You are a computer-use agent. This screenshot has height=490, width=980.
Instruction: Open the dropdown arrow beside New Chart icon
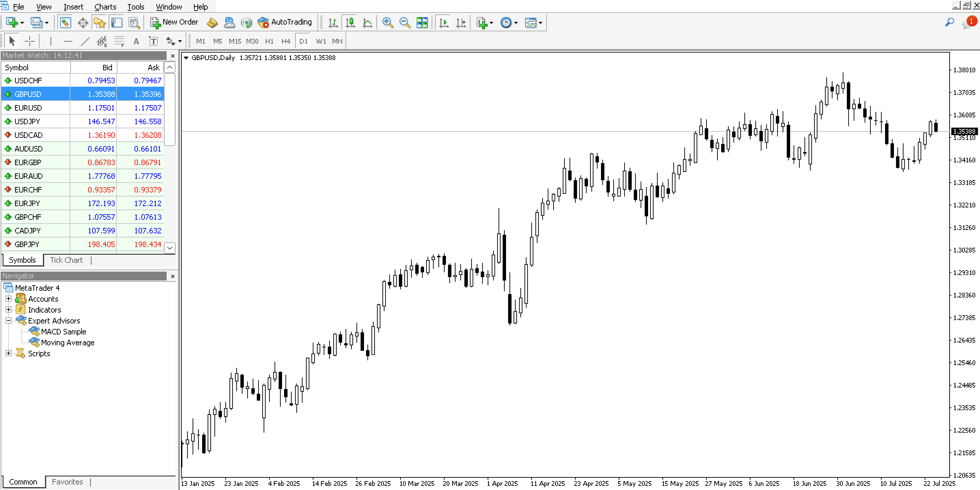pos(22,23)
